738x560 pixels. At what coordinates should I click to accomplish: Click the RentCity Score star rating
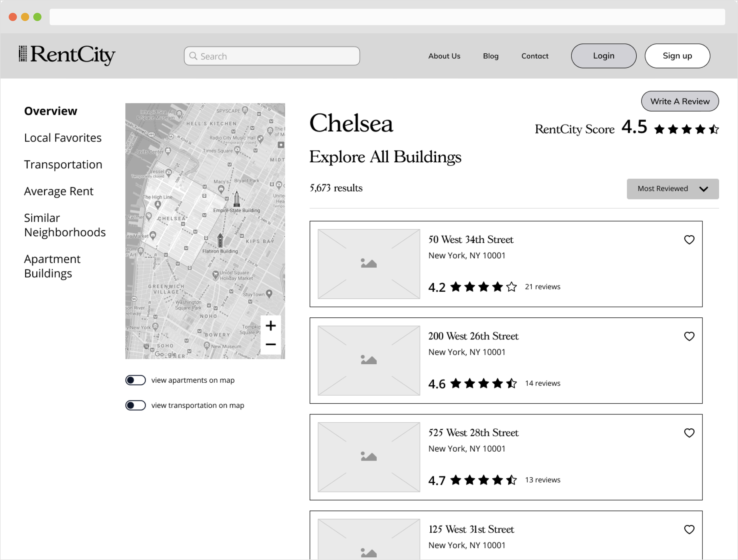(x=686, y=129)
